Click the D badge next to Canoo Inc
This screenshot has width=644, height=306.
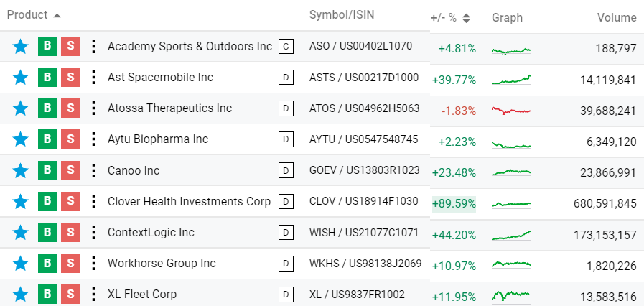click(286, 170)
